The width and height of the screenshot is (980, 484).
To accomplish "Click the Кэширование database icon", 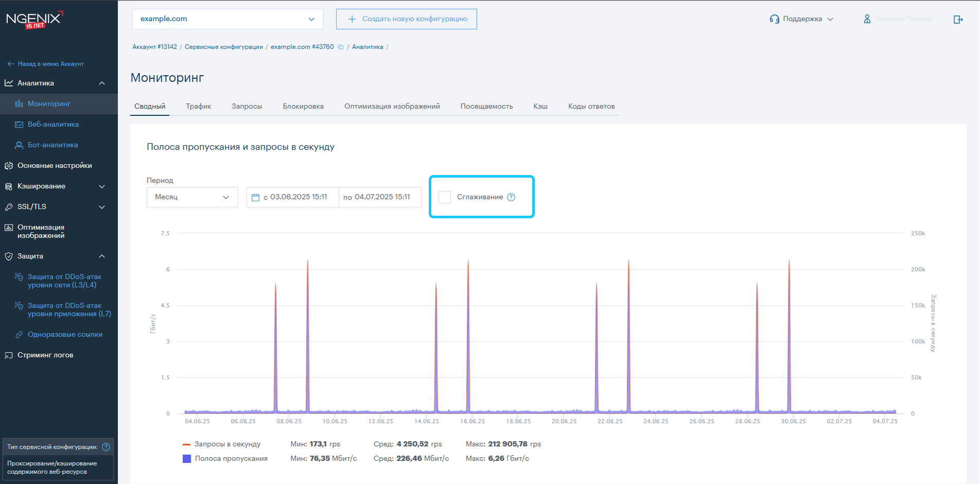I will (x=9, y=186).
